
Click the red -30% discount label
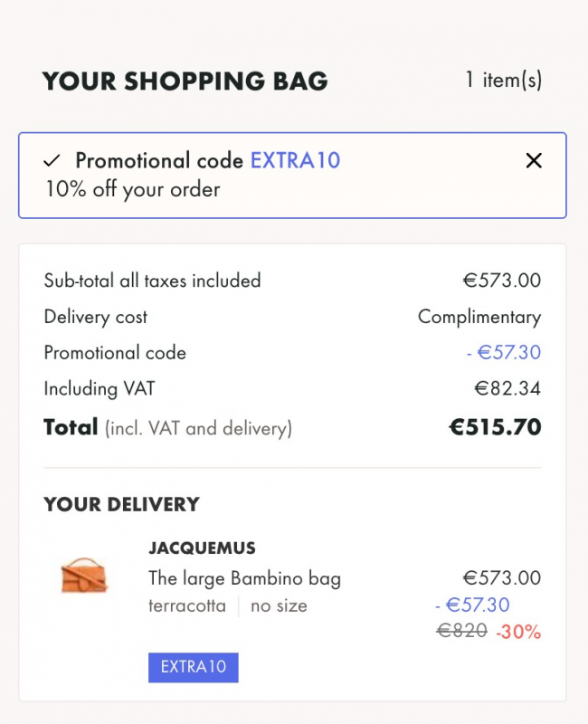[517, 632]
